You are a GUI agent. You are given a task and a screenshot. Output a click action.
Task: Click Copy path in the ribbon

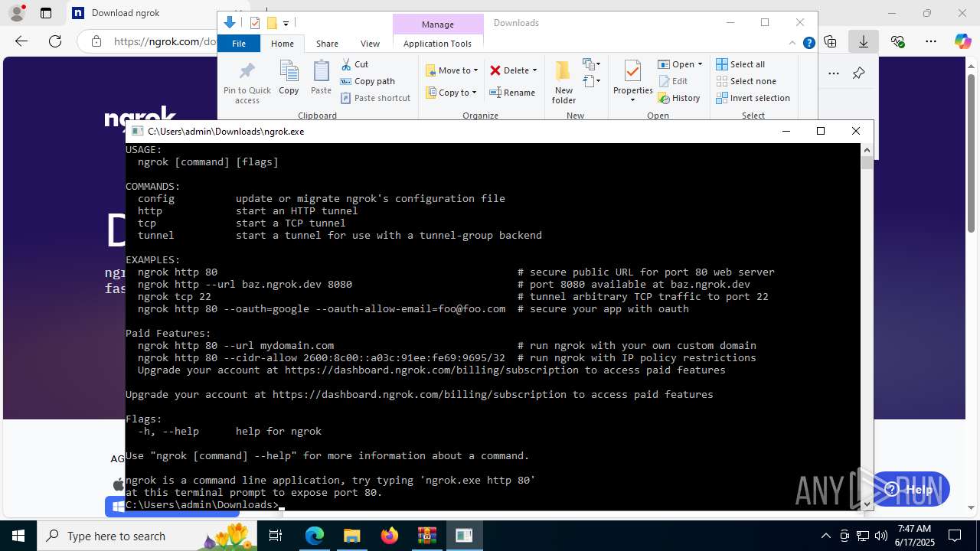point(367,81)
